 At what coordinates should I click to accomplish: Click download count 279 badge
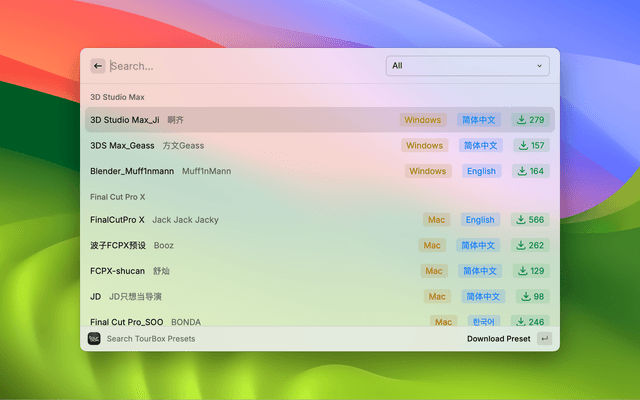pos(530,120)
